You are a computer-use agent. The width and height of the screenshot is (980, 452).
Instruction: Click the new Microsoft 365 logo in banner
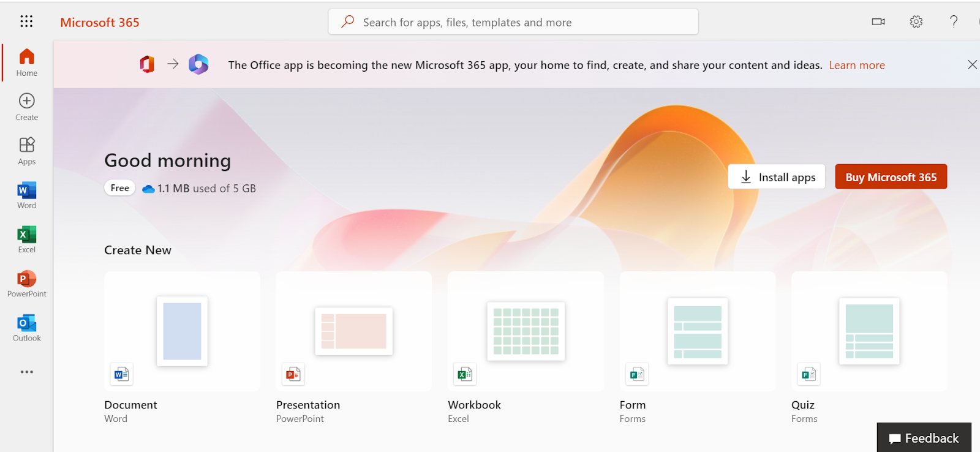point(198,64)
